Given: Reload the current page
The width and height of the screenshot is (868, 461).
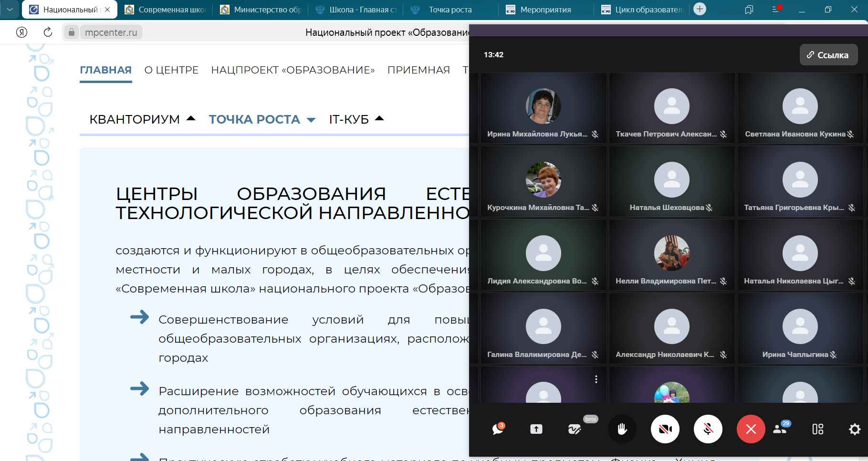Looking at the screenshot, I should point(48,32).
